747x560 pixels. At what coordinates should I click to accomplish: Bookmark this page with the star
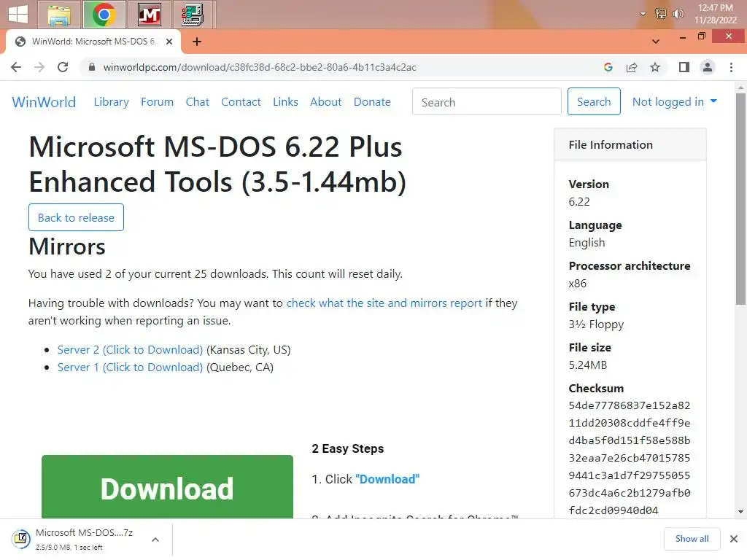(x=655, y=67)
